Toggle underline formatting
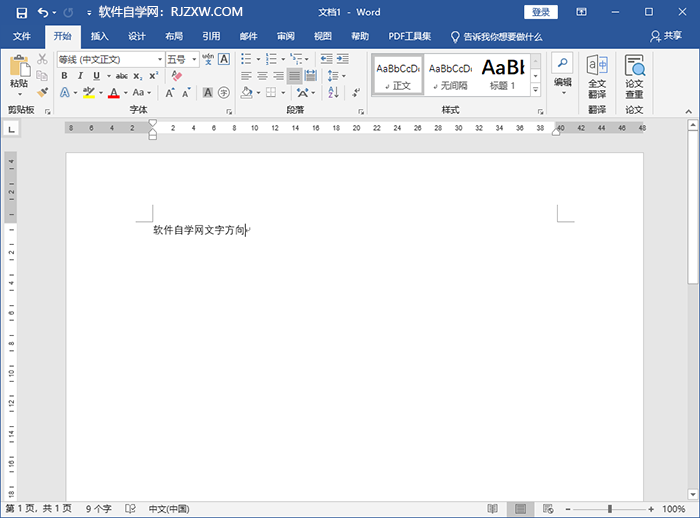 click(x=96, y=76)
